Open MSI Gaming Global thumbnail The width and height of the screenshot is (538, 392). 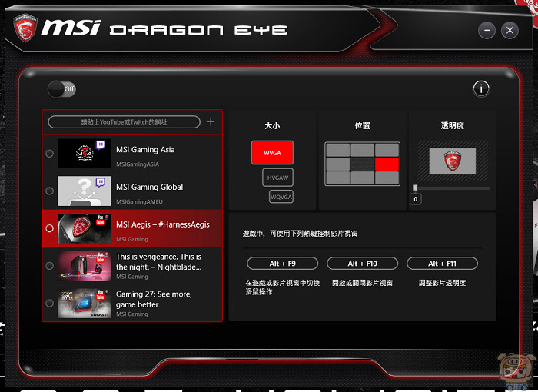tap(84, 191)
